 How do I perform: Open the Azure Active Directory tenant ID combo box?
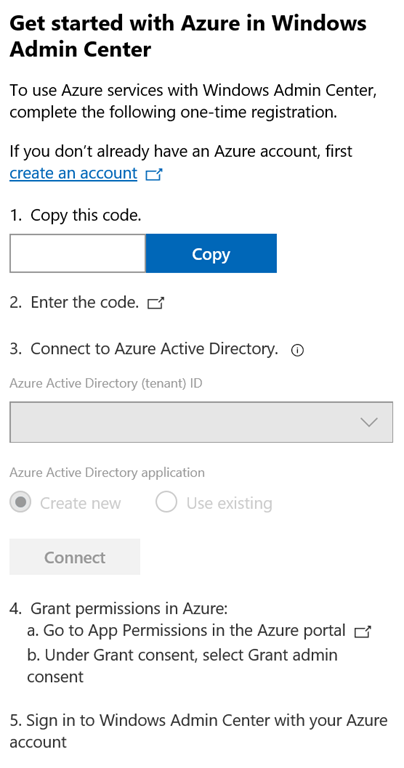pos(201,422)
